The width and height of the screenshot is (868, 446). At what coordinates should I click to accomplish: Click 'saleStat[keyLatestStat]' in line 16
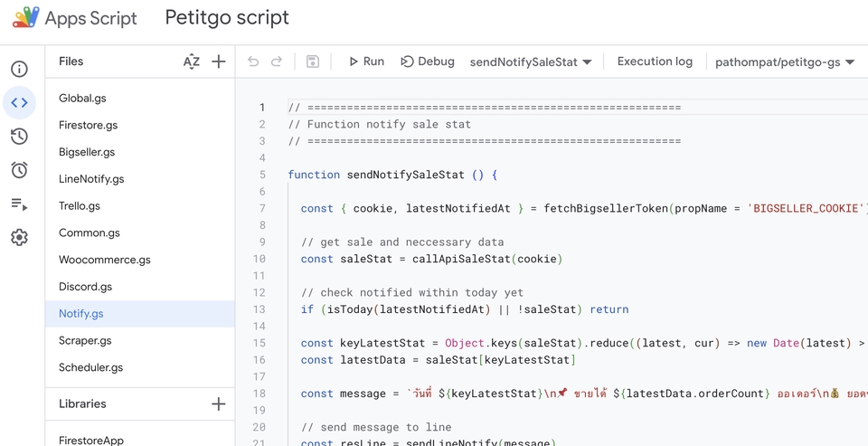coord(500,359)
